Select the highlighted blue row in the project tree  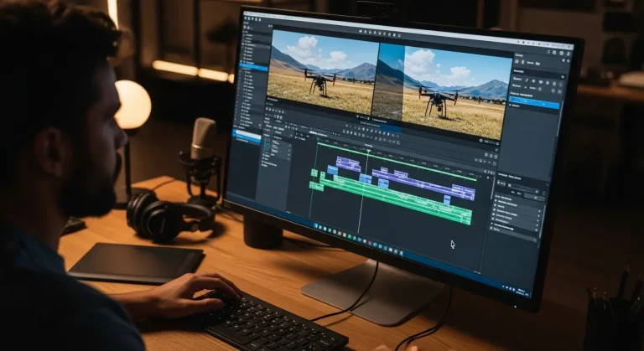[255, 65]
